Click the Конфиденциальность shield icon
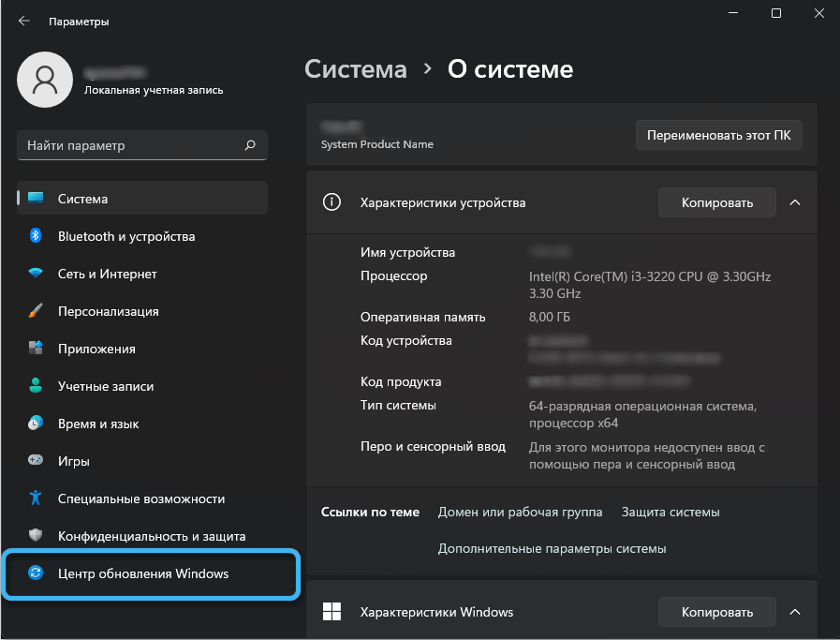The width and height of the screenshot is (840, 640). pyautogui.click(x=36, y=536)
